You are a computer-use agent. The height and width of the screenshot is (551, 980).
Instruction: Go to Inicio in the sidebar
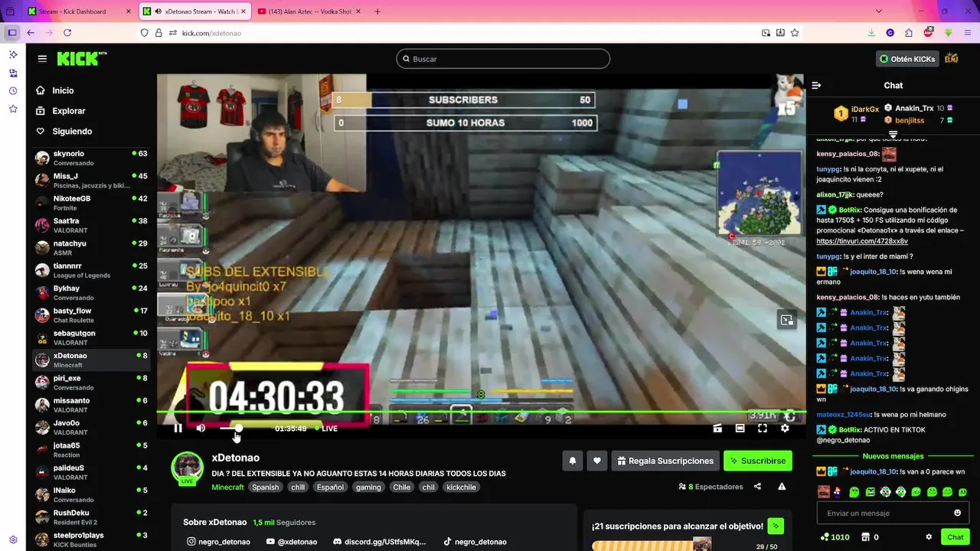63,90
